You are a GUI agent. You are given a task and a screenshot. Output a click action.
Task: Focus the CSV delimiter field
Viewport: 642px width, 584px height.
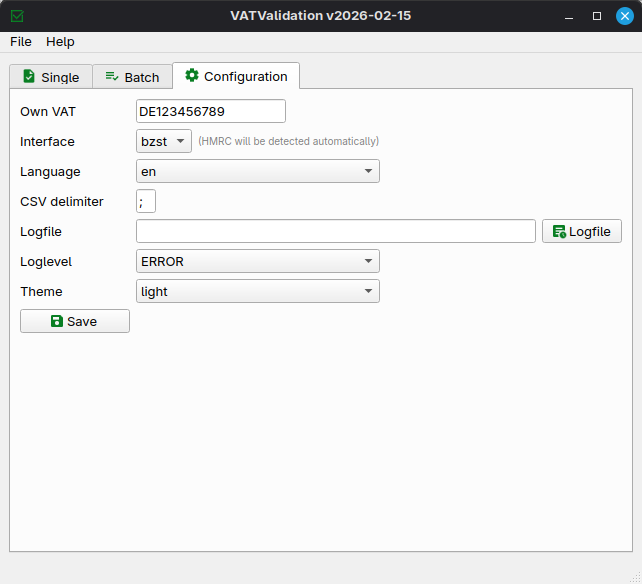click(146, 201)
